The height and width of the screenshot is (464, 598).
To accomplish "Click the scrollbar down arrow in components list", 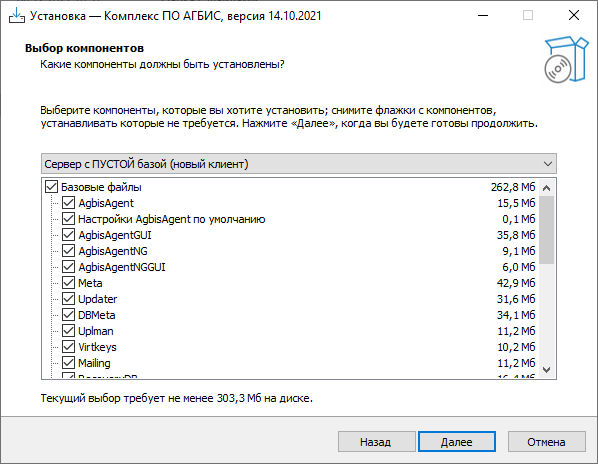I will point(547,370).
